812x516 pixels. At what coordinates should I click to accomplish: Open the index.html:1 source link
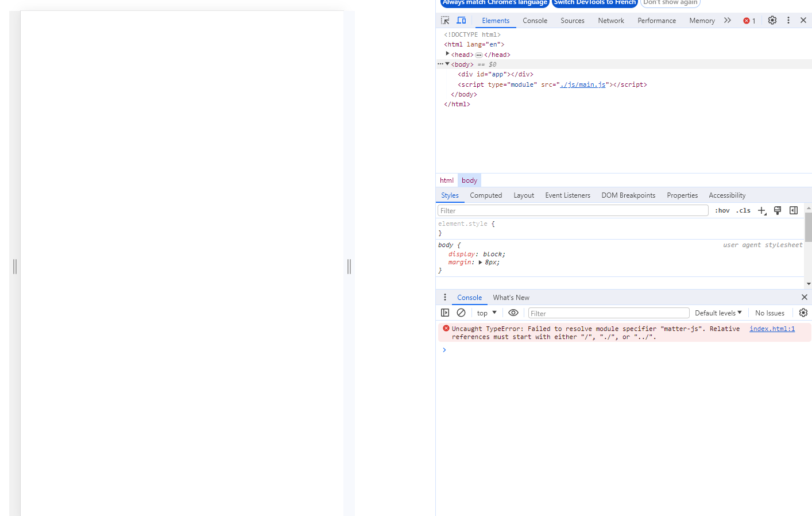pos(772,329)
